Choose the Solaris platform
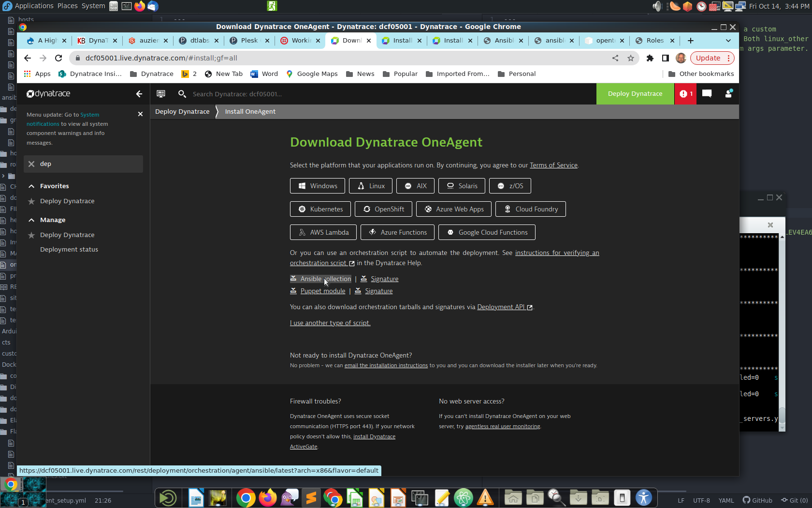812x508 pixels. click(462, 186)
